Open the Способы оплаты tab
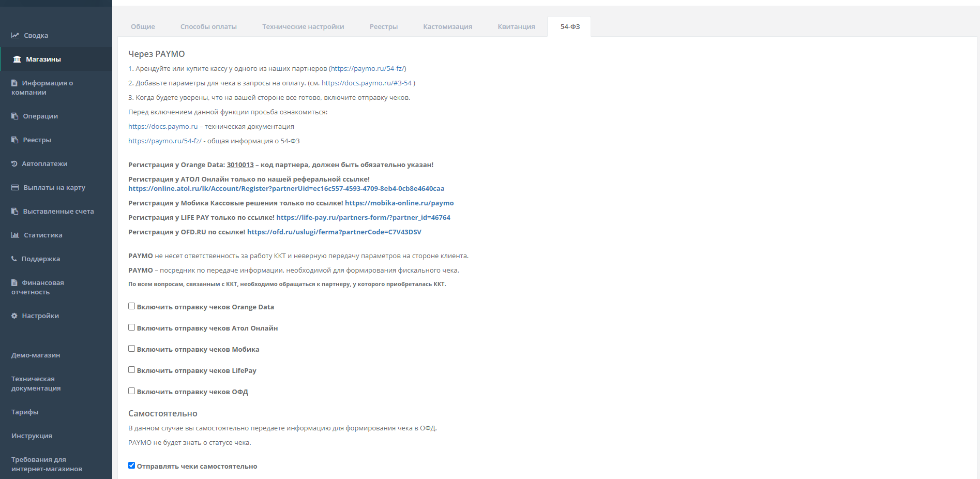 pos(208,27)
